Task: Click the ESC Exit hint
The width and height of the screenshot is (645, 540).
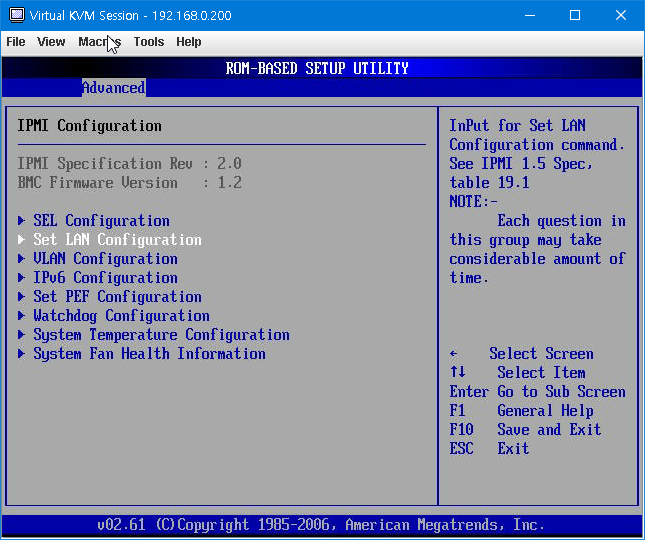Action: [x=489, y=449]
